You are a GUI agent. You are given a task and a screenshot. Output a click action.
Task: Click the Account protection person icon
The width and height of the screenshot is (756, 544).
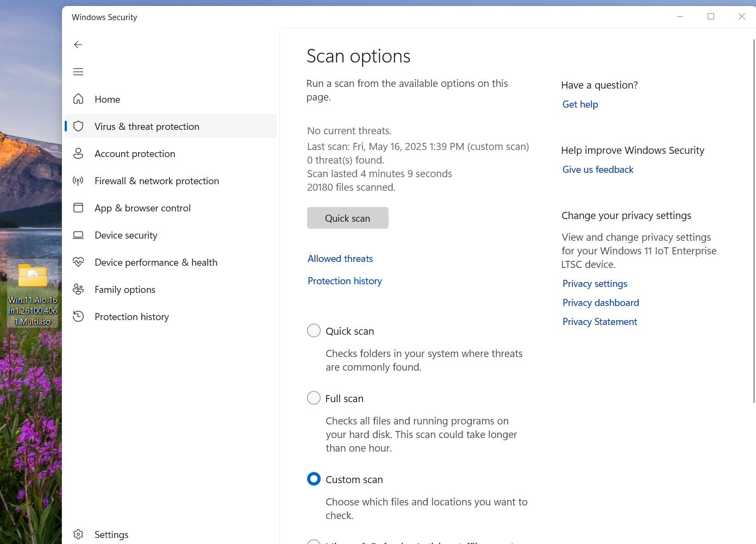(78, 153)
